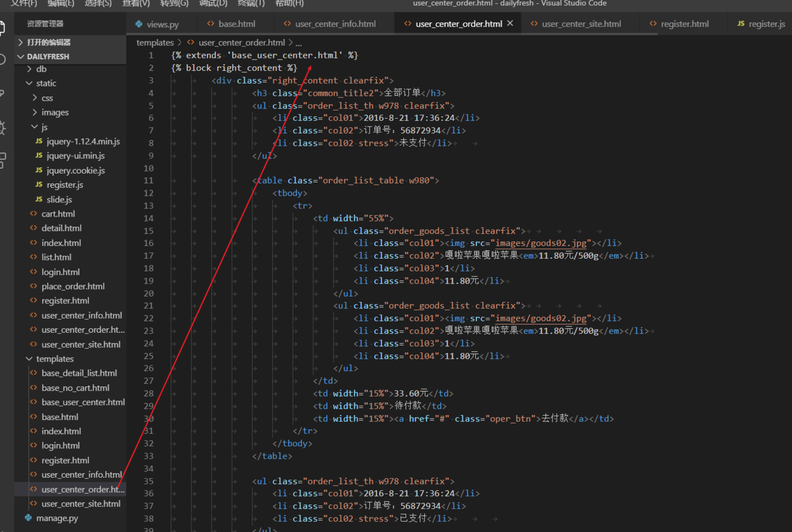Click the 全部订单 text on line 4
This screenshot has height=532, width=792.
coord(402,93)
